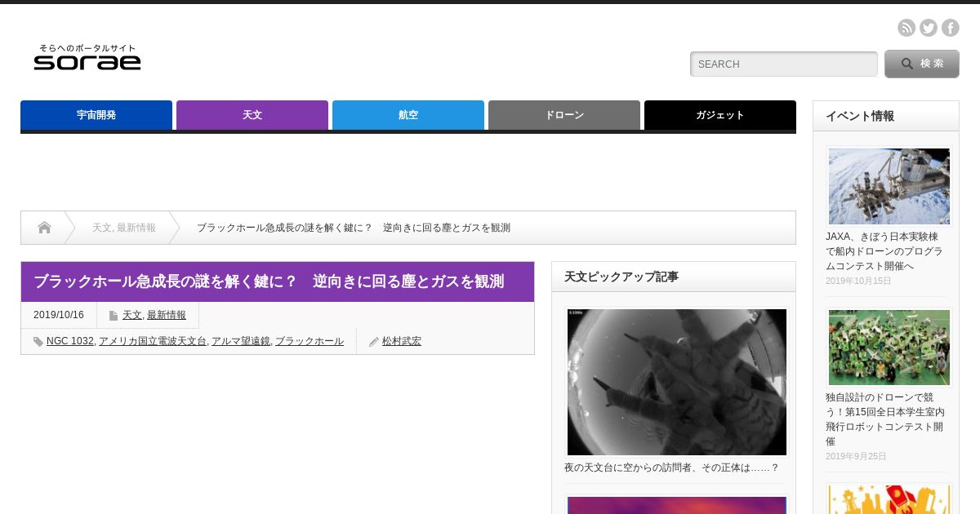
Task: Open the 最新情報 category link under title
Action: pos(167,315)
